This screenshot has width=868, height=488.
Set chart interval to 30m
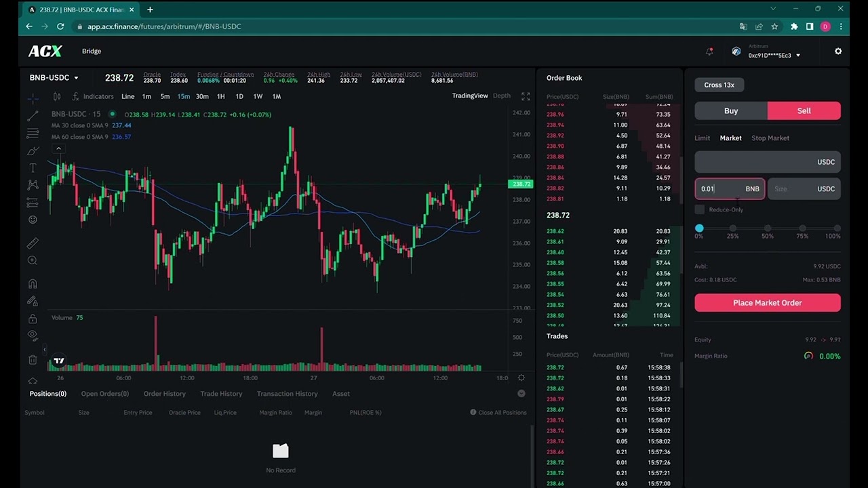click(x=202, y=96)
